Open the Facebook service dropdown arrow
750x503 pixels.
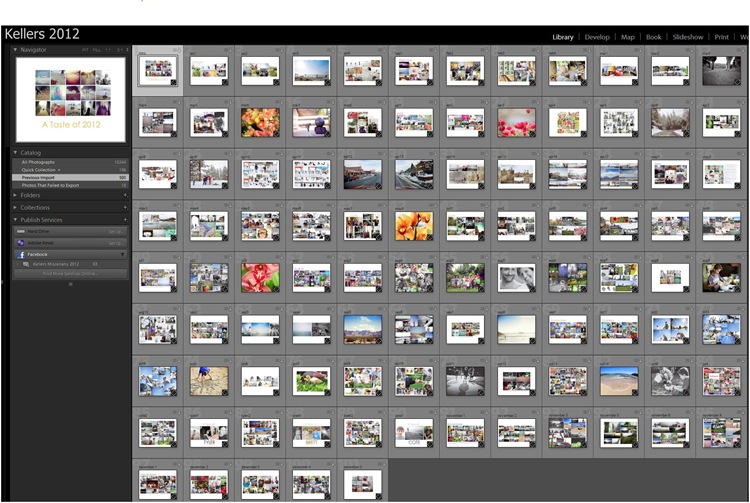(x=122, y=254)
